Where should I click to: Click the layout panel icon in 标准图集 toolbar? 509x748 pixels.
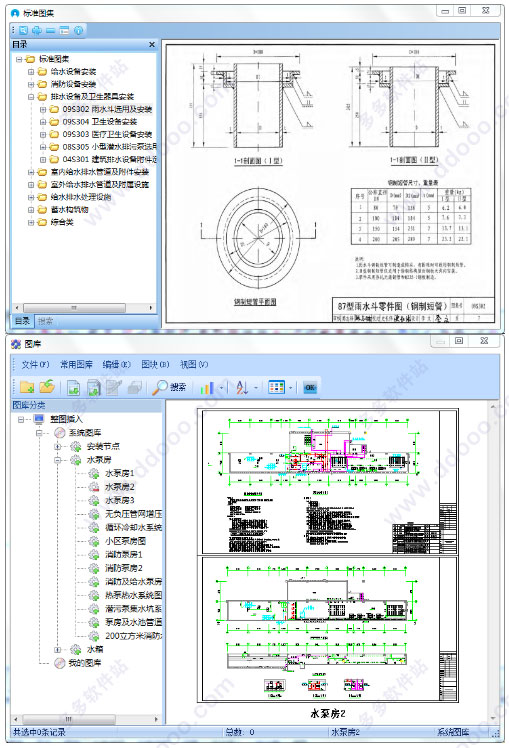64,31
